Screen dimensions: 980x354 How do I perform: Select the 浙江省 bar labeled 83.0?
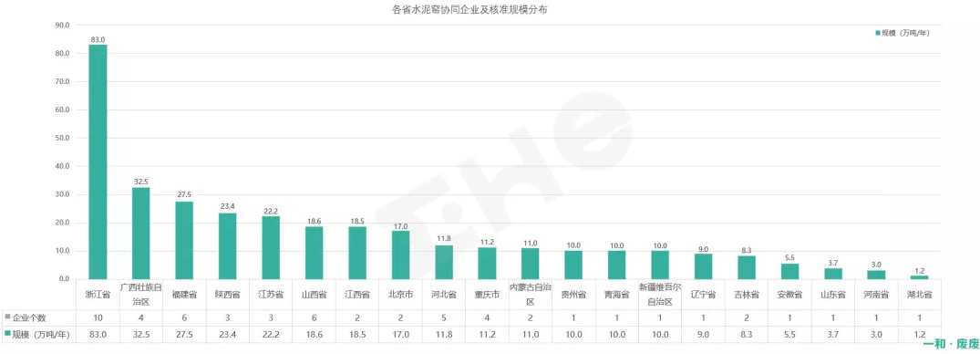(x=98, y=162)
